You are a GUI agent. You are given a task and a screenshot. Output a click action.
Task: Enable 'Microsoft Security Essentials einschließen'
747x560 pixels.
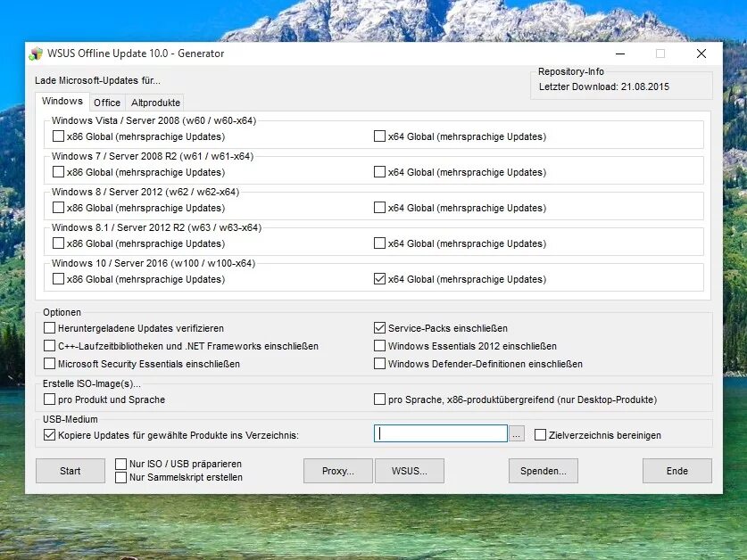pyautogui.click(x=50, y=364)
